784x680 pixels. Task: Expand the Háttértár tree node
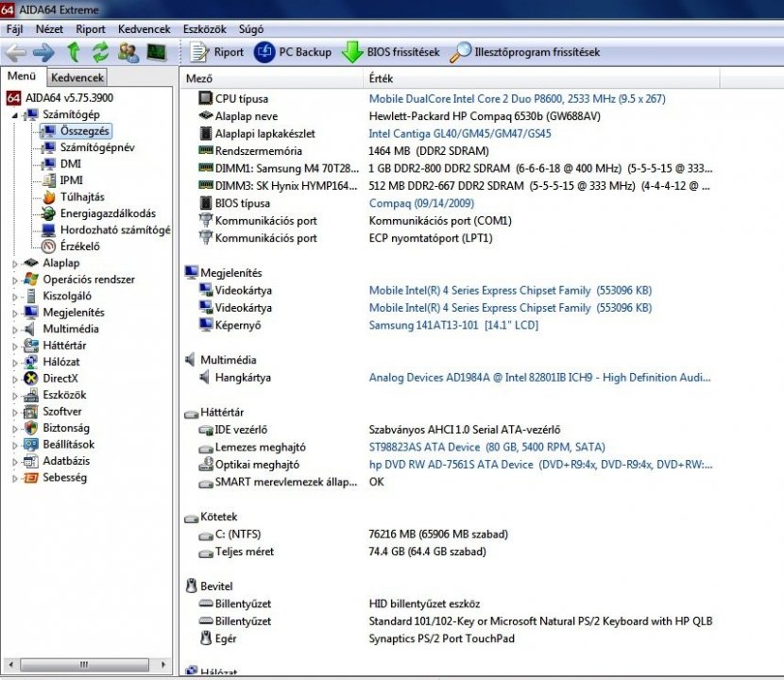(x=15, y=346)
